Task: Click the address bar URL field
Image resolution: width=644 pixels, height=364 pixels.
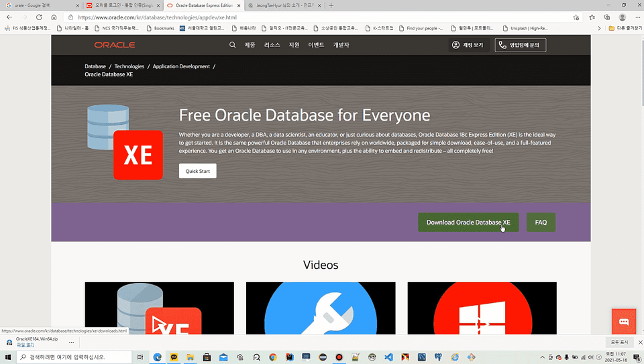Action: [x=321, y=17]
